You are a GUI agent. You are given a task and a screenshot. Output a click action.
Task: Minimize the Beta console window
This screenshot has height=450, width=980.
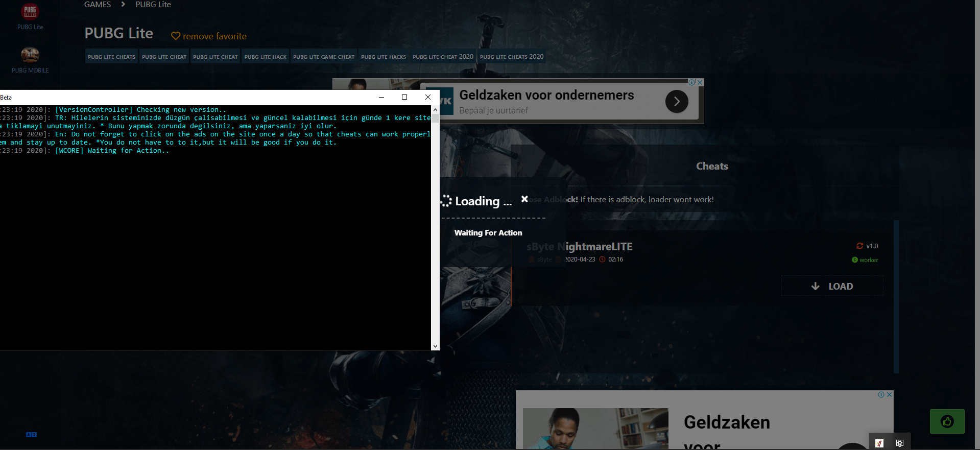pyautogui.click(x=381, y=97)
